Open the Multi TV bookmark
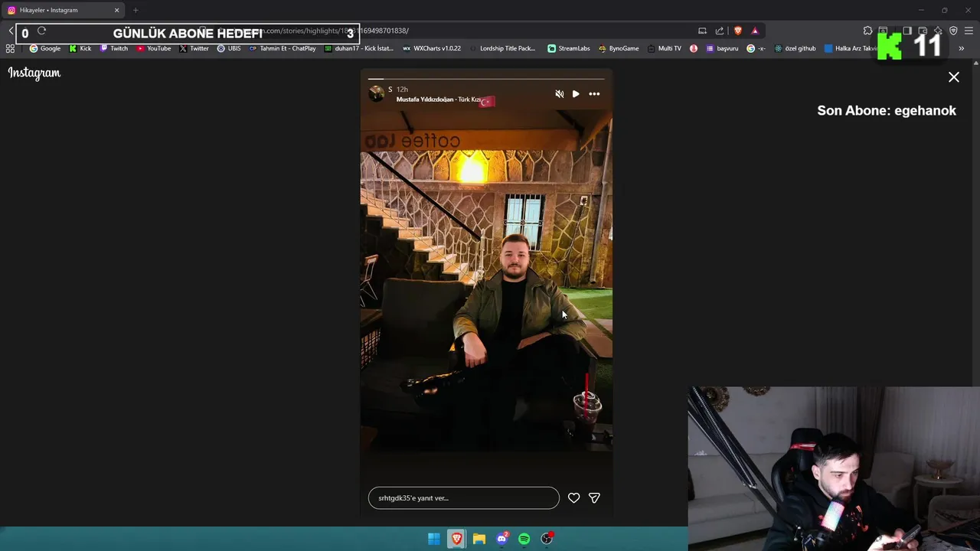The image size is (980, 551). pyautogui.click(x=664, y=48)
